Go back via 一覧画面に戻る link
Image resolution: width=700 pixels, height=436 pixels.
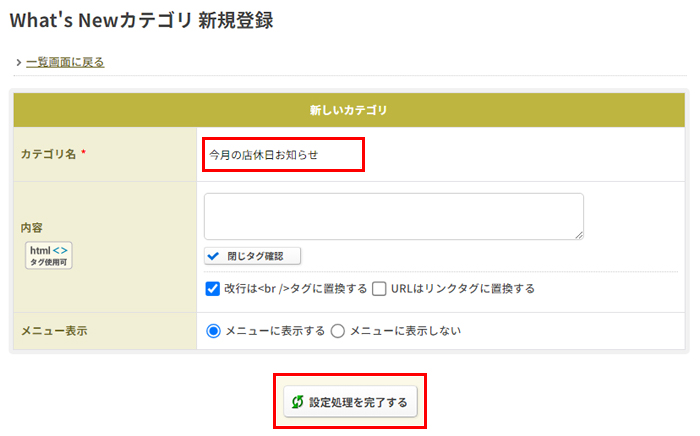(x=65, y=62)
